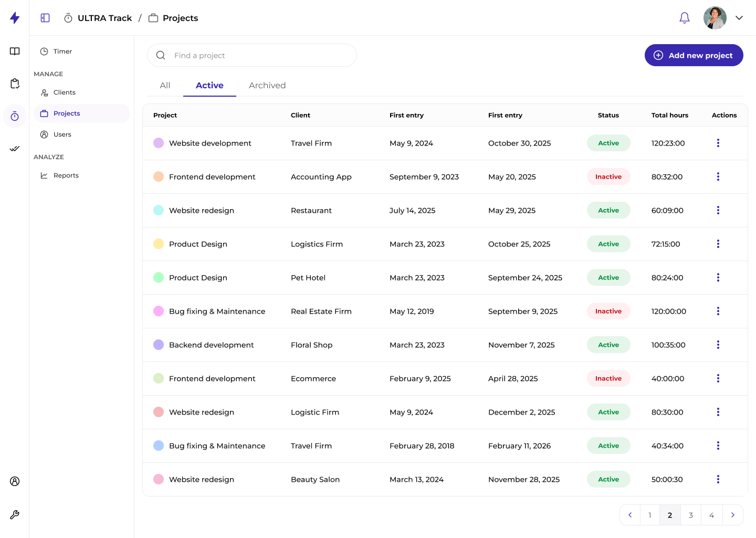Viewport: 756px width, 538px height.
Task: Open Reports in the sidebar
Action: click(66, 175)
